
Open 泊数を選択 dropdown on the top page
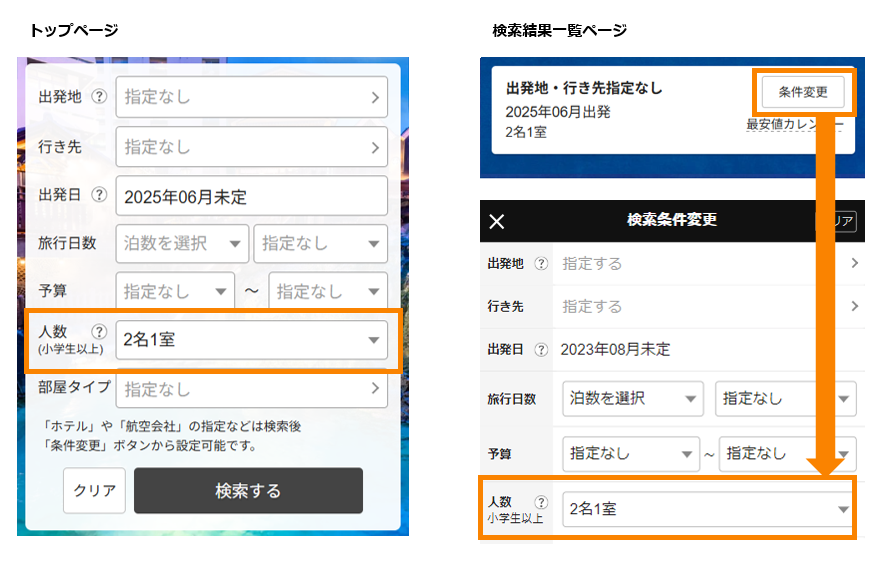(182, 243)
